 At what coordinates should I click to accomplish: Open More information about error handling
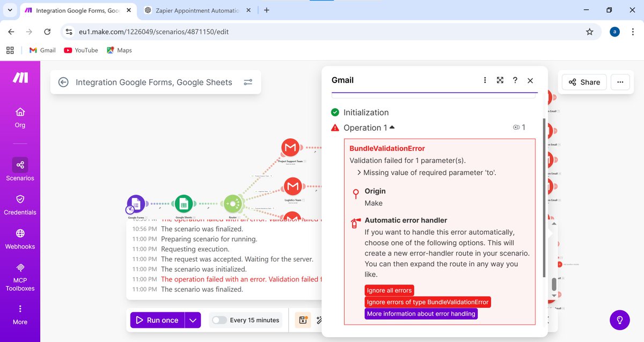(x=421, y=314)
